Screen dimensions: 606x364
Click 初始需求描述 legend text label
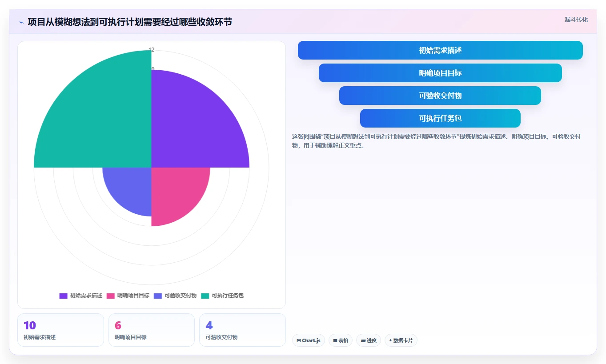(x=86, y=296)
